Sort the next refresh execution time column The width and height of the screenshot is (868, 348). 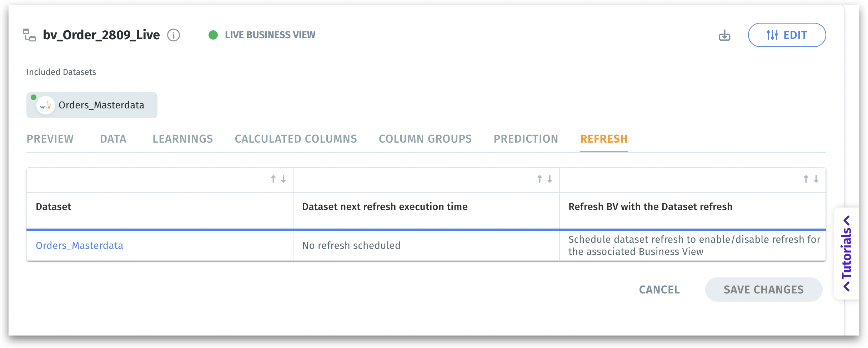[x=545, y=179]
